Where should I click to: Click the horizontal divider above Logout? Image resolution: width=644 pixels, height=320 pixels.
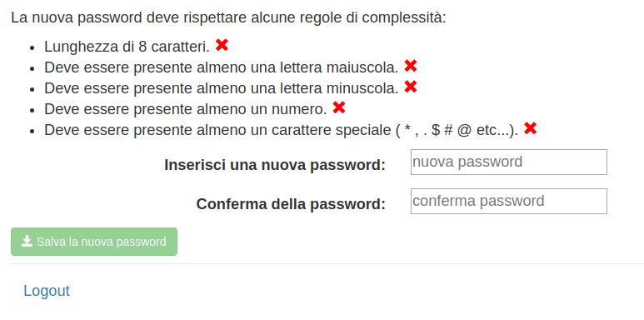[x=327, y=263]
